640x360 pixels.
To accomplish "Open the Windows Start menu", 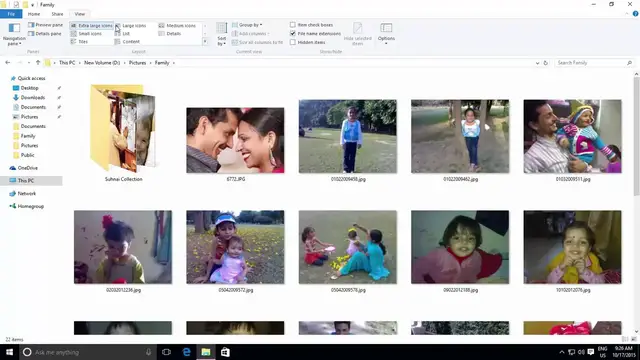I will click(x=9, y=352).
